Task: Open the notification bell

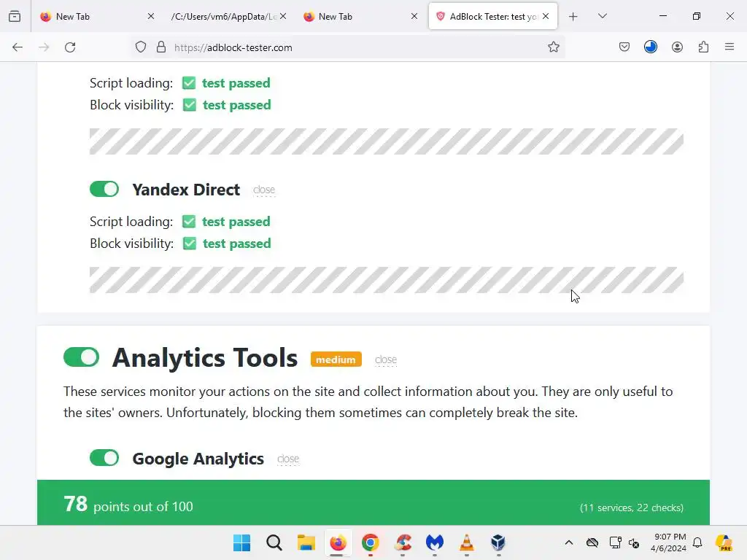Action: 697,542
